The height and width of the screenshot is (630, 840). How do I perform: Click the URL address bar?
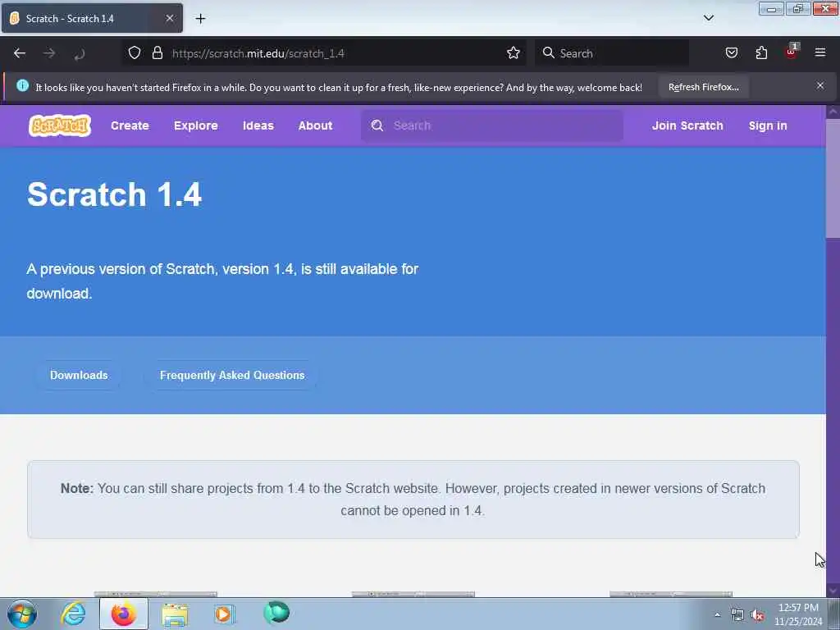coord(324,53)
